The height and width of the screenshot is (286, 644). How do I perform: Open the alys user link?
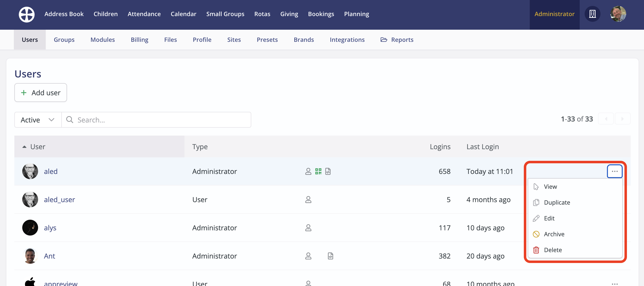pos(50,228)
